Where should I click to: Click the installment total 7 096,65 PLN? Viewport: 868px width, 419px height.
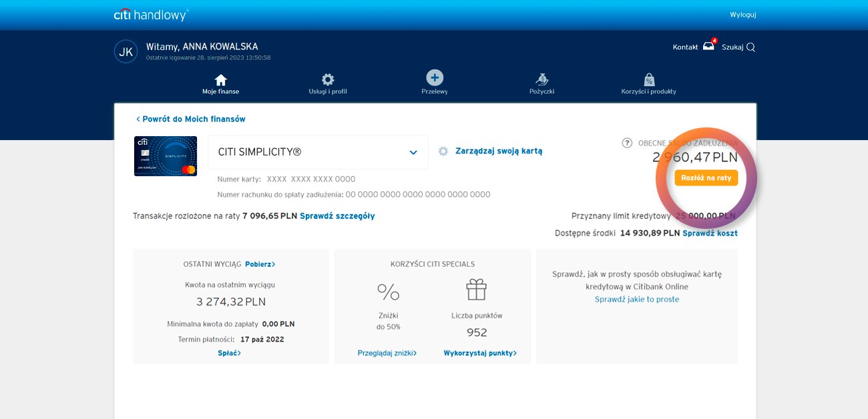point(270,216)
